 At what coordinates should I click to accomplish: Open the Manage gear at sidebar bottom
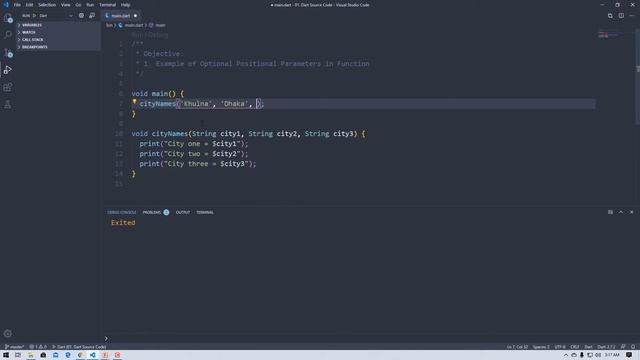tap(8, 333)
